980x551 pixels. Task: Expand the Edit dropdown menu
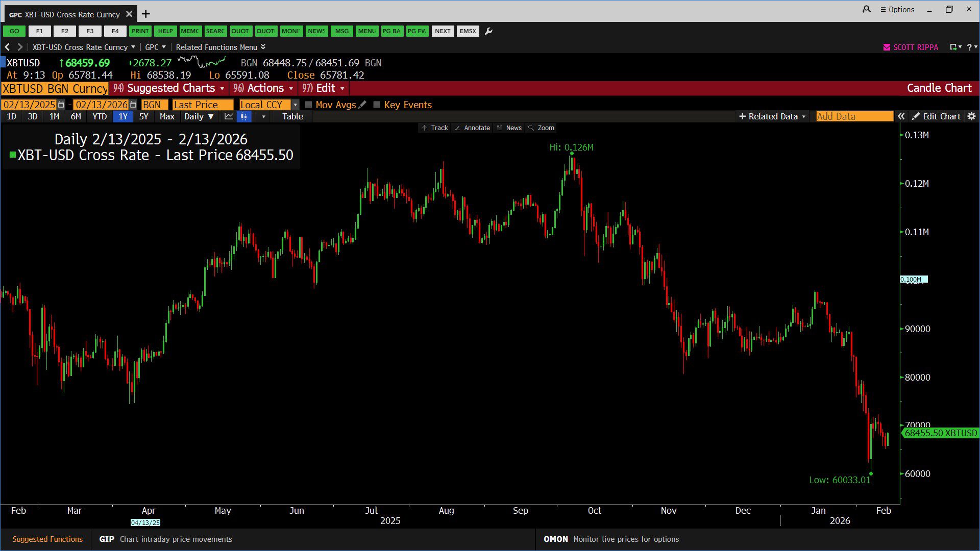[323, 88]
